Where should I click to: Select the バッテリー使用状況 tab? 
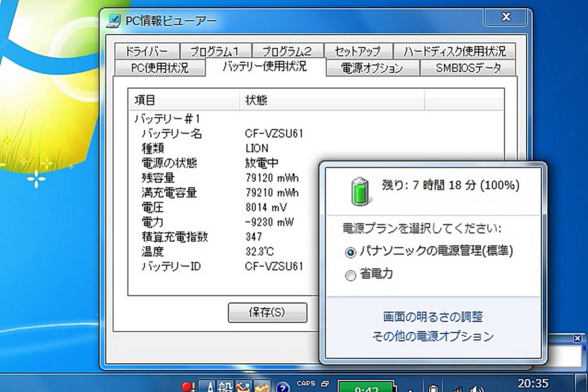point(265,67)
